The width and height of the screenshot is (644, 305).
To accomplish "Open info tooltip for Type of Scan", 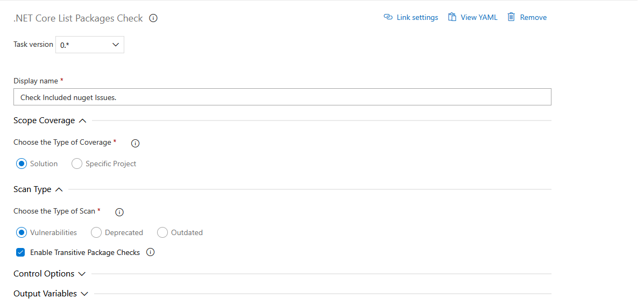I will 120,212.
